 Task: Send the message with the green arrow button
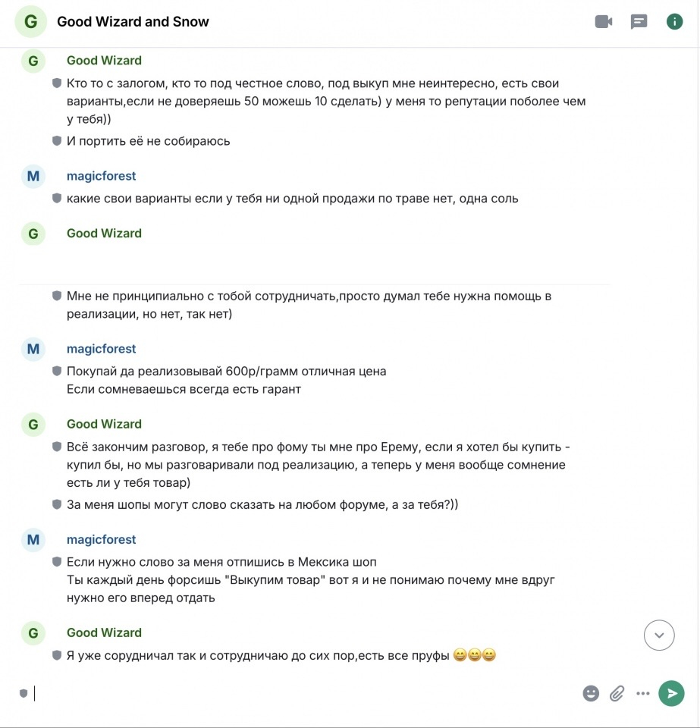point(671,693)
